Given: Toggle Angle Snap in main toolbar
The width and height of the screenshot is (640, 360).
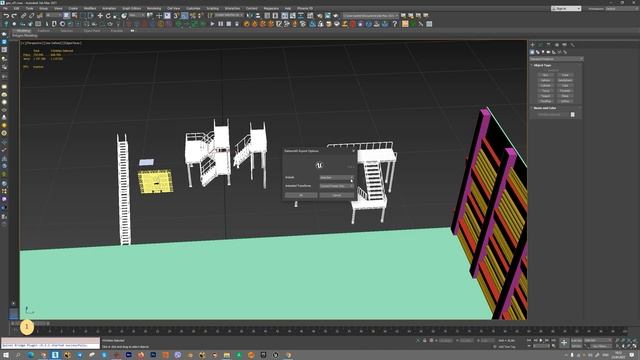Looking at the screenshot, I should click(x=184, y=16).
